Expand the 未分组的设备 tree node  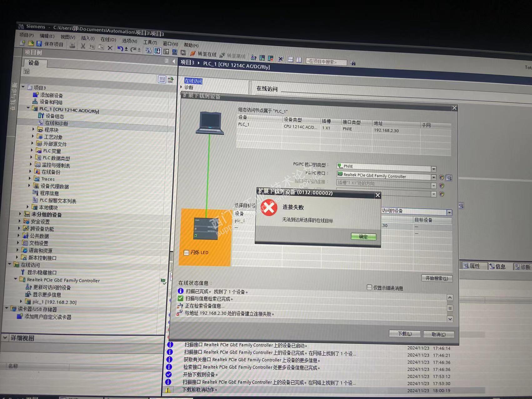[x=20, y=214]
